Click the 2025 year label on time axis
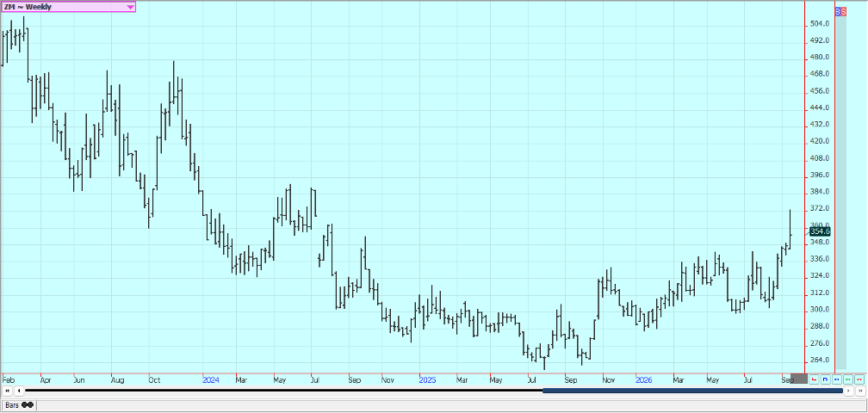This screenshot has width=868, height=413. 427,380
